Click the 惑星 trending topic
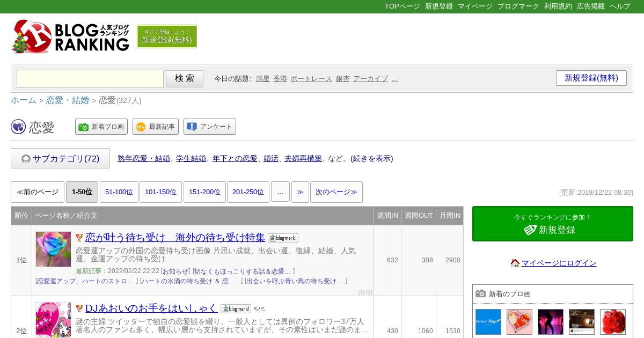This screenshot has width=644, height=338. 263,78
